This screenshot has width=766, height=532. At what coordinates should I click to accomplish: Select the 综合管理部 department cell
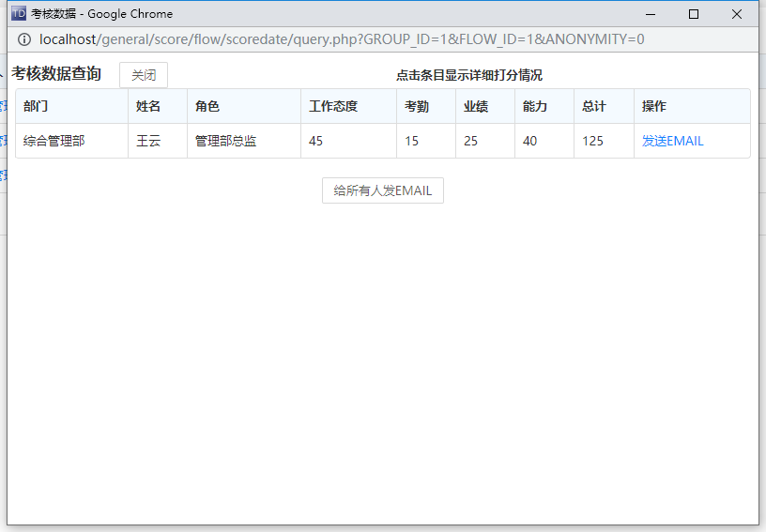point(54,141)
